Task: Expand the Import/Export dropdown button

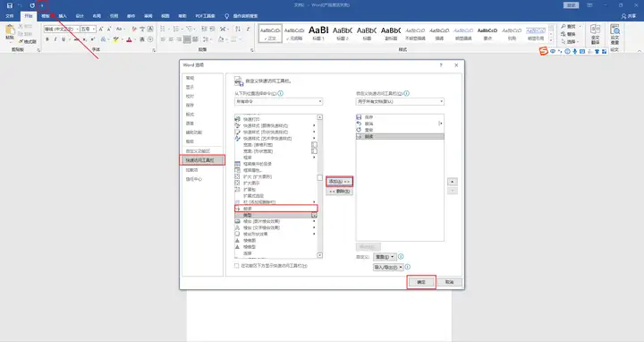Action: click(388, 267)
